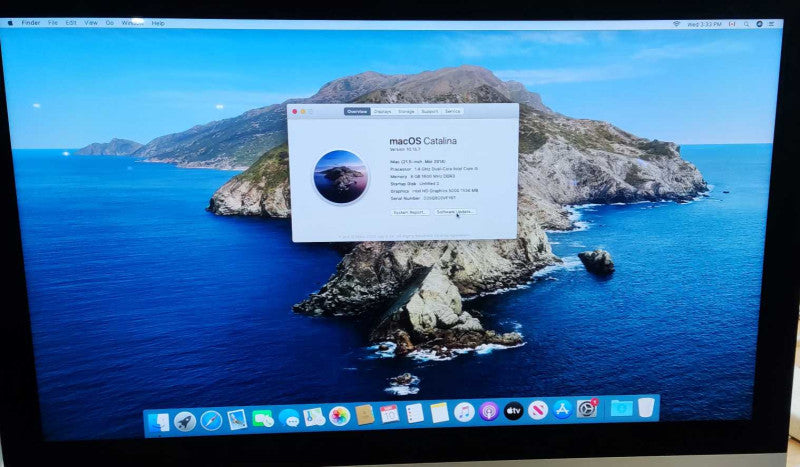
Task: Open Music app in the dock
Action: point(464,411)
